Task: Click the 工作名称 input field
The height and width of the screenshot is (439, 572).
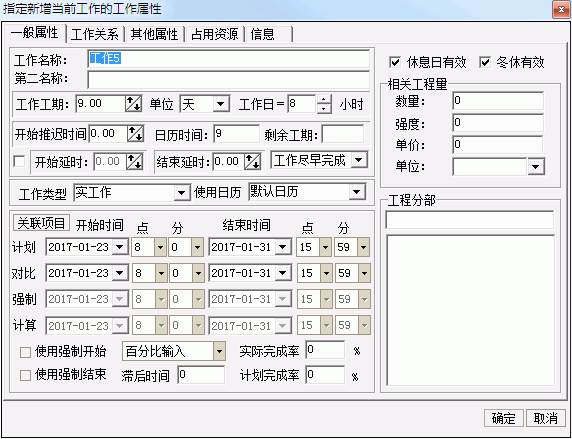Action: [229, 59]
